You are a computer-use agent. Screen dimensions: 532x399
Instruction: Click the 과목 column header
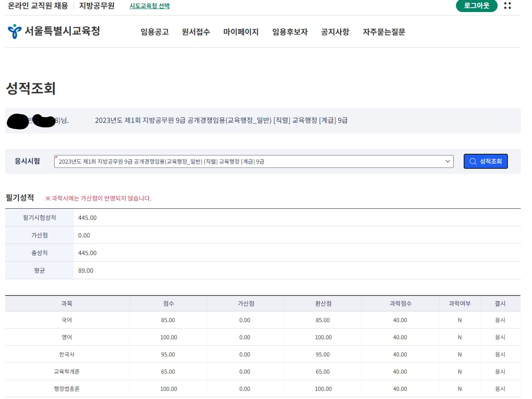point(67,303)
